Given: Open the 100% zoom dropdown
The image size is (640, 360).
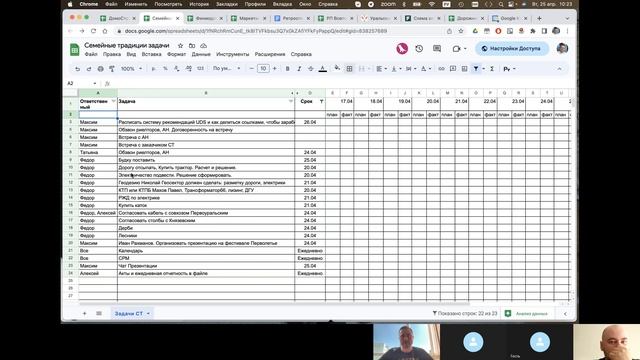Looking at the screenshot, I should pos(131,69).
